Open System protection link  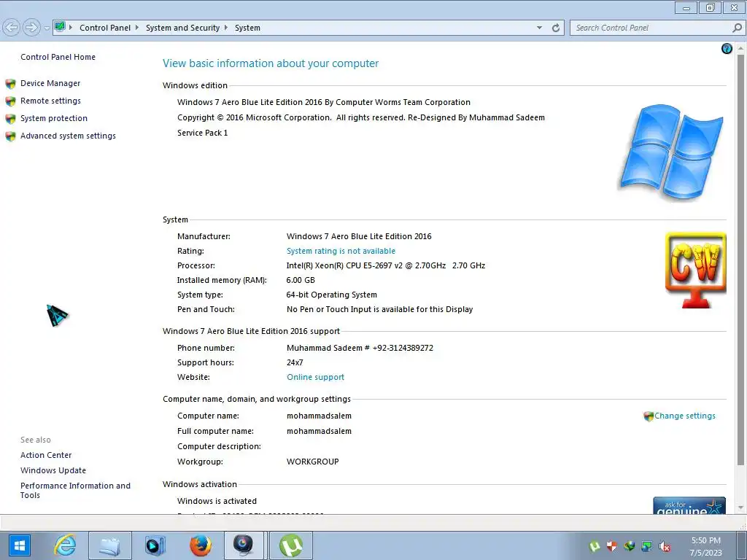click(x=54, y=119)
